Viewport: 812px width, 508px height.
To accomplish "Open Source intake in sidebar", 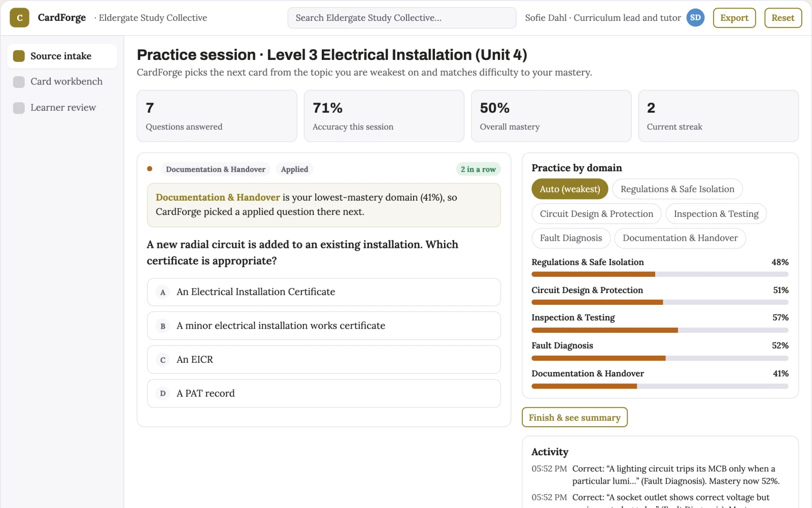I will coord(62,56).
